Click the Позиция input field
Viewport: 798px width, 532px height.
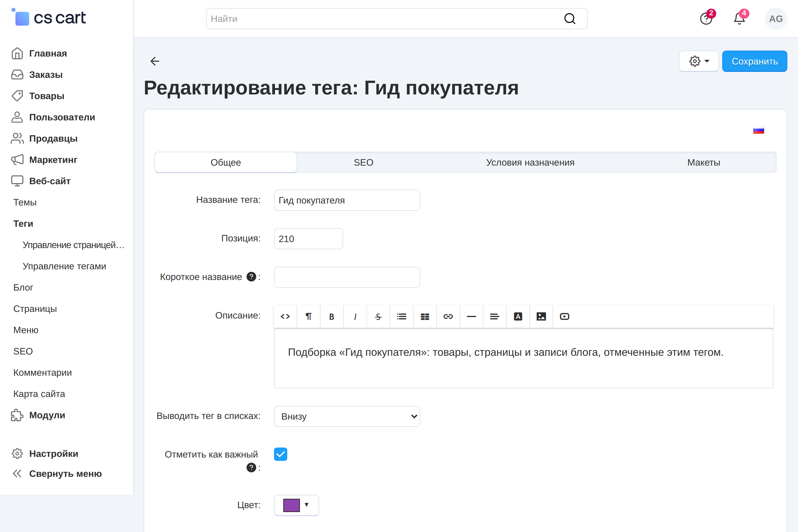pos(309,239)
